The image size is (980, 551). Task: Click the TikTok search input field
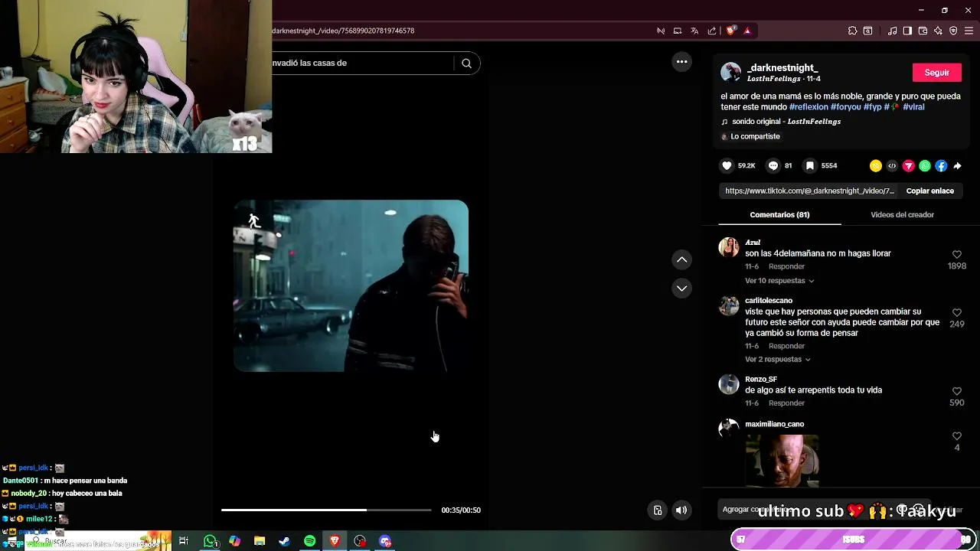click(x=362, y=64)
